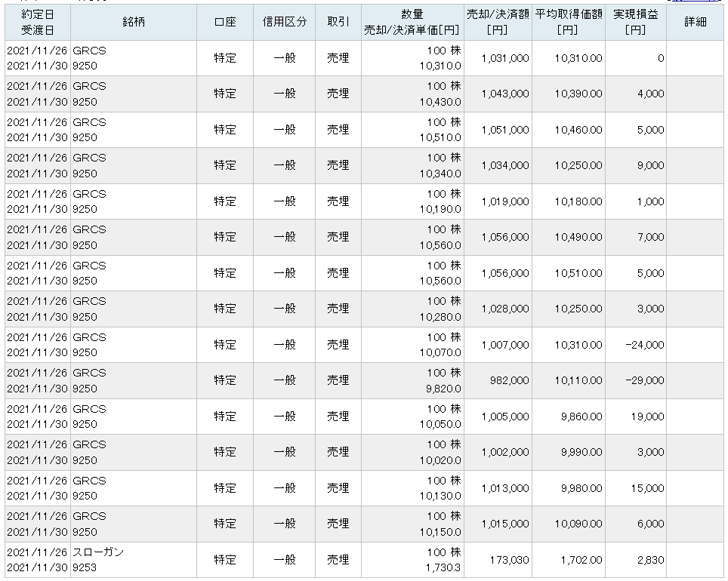Click the 173,030 sale amount cell
The height and width of the screenshot is (581, 728).
[509, 560]
